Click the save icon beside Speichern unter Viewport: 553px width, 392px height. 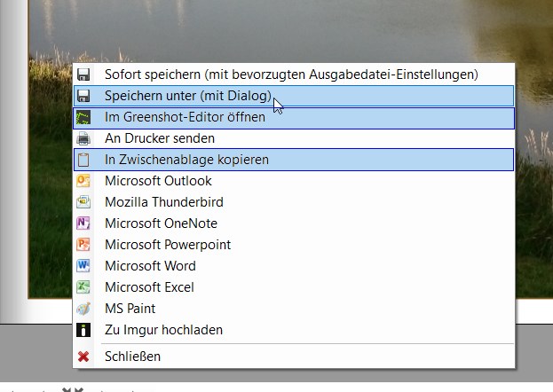click(83, 96)
